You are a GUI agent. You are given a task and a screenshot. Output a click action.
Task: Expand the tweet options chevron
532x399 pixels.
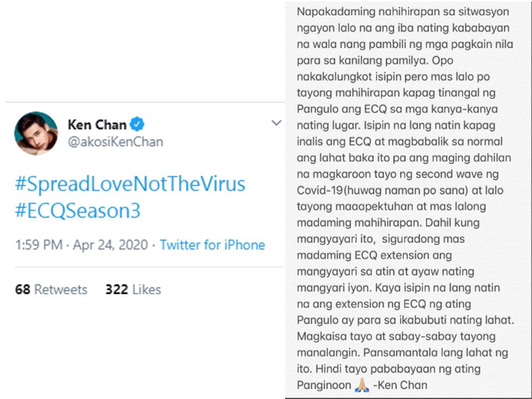point(276,123)
